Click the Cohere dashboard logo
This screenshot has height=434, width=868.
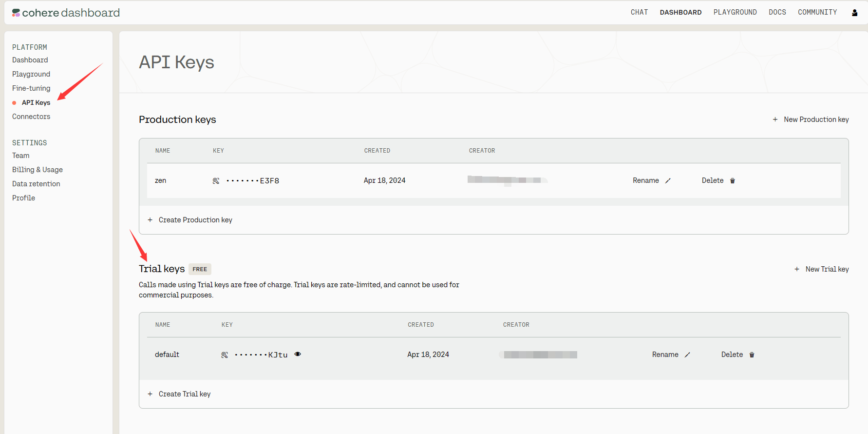click(66, 13)
